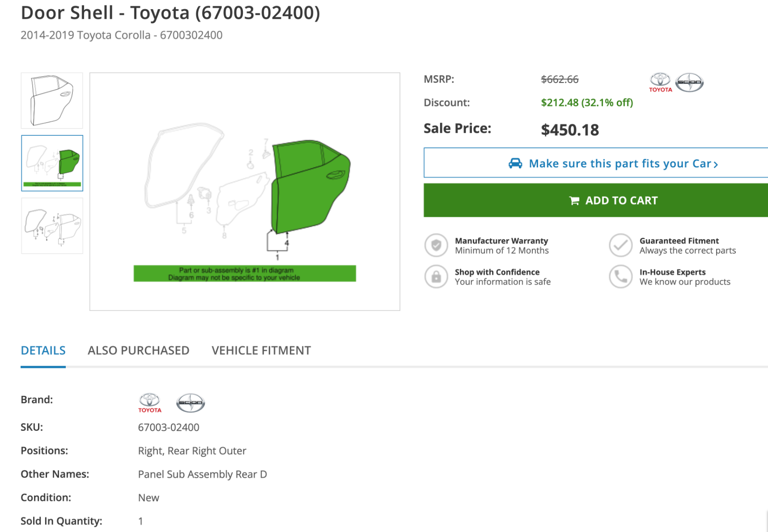Click the Toyota brand logo near the price
This screenshot has height=532, width=768.
[660, 82]
